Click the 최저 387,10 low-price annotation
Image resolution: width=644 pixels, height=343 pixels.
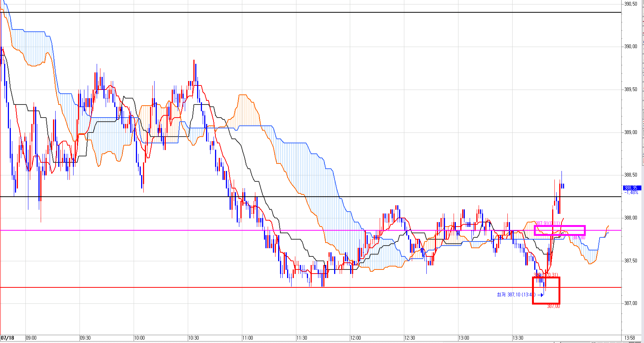[516, 295]
